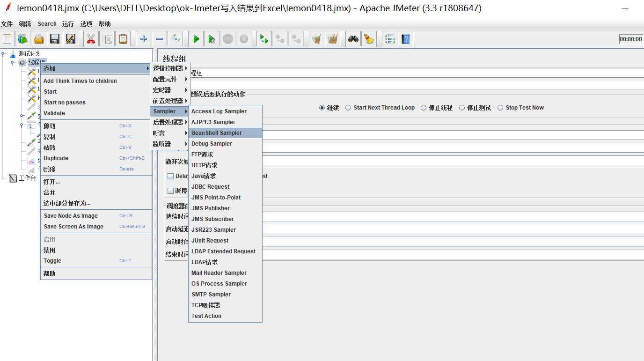Select the Stop Test Now radio button
The image size is (644, 361).
click(500, 108)
